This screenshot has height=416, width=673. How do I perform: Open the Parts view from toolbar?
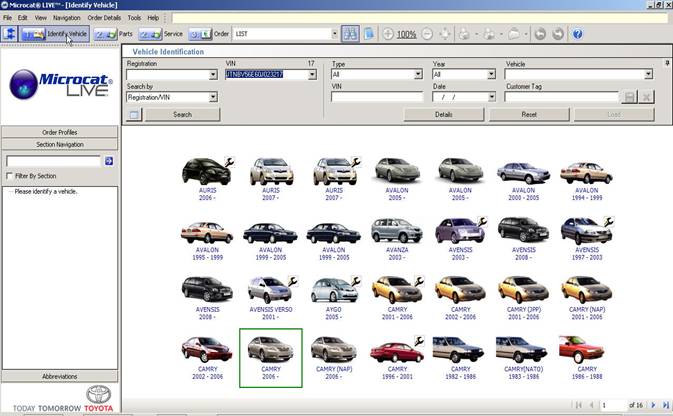point(114,33)
